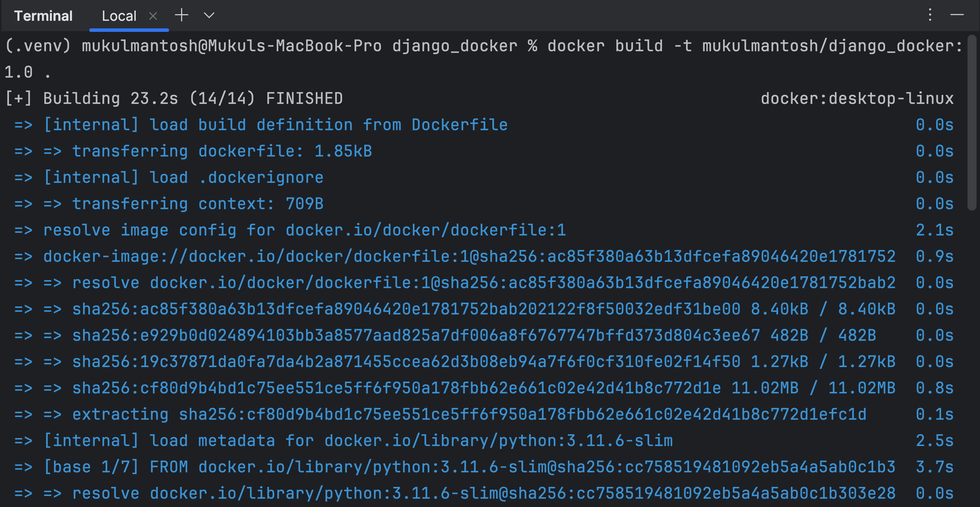This screenshot has width=980, height=507.
Task: Click the extracting sha256 output line
Action: (469, 414)
